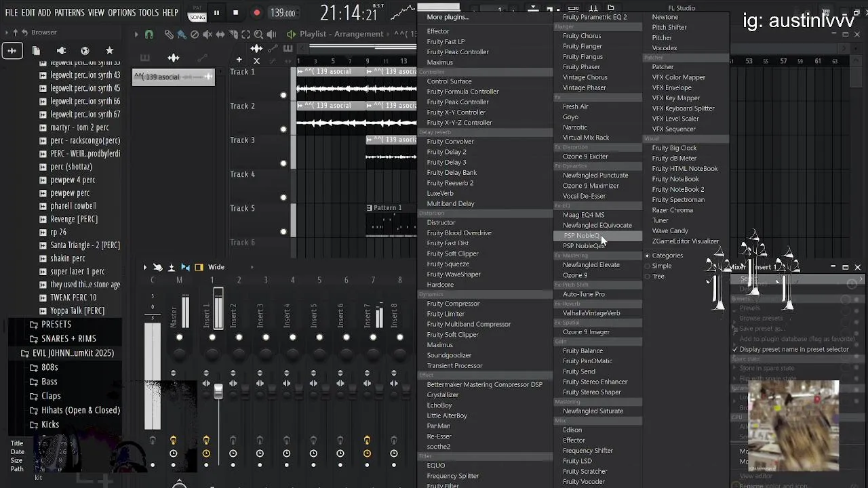Click the mixer yellow layout view icon

199,267
